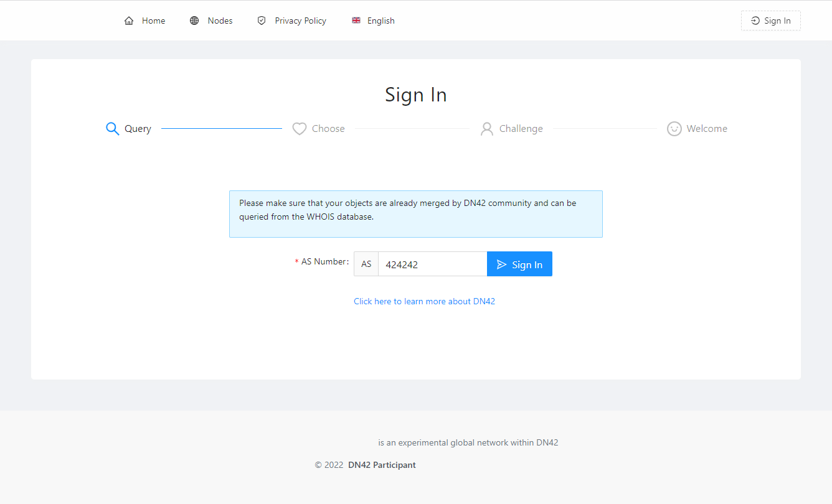Image resolution: width=832 pixels, height=504 pixels.
Task: Open the English language menu
Action: click(373, 21)
